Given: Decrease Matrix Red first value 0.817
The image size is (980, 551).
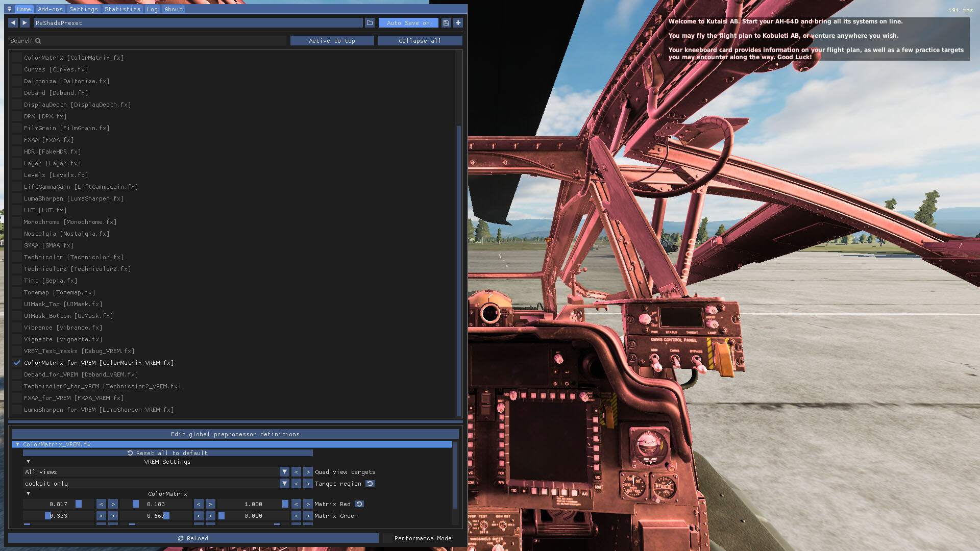Looking at the screenshot, I should (x=101, y=504).
